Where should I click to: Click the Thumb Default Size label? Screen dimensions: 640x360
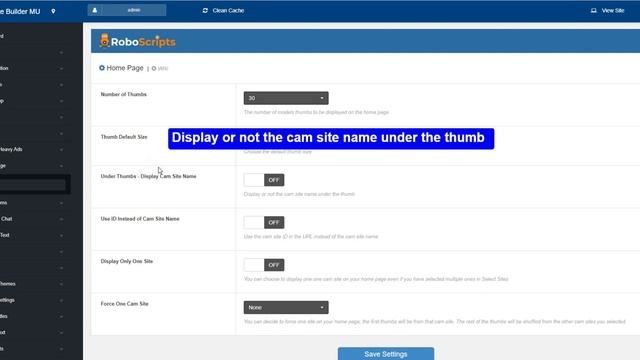tap(124, 137)
